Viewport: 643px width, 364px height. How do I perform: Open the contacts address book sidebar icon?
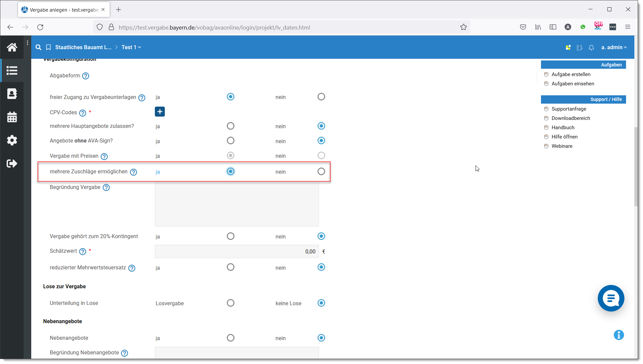[12, 94]
